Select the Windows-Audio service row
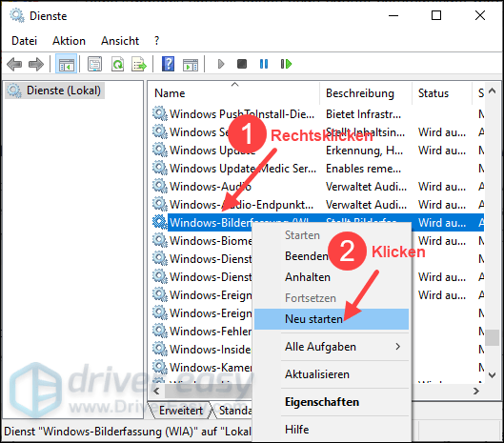The width and height of the screenshot is (504, 443). [318, 186]
